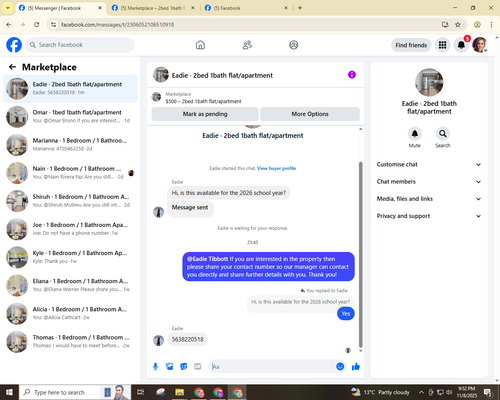500x400 pixels.
Task: Open Chrome's three-dot menu
Action: click(491, 24)
